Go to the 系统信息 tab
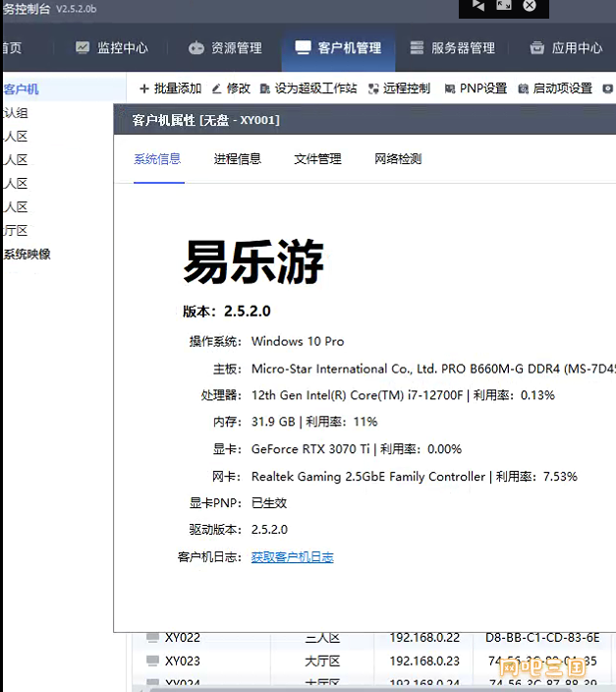This screenshot has width=616, height=692. point(157,159)
